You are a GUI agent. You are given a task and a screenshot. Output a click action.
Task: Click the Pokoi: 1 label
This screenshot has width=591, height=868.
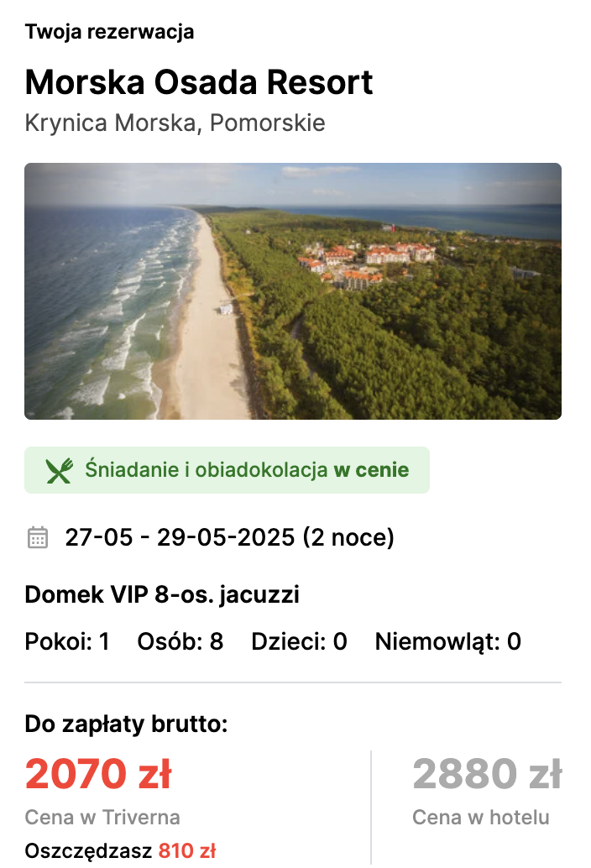click(67, 641)
